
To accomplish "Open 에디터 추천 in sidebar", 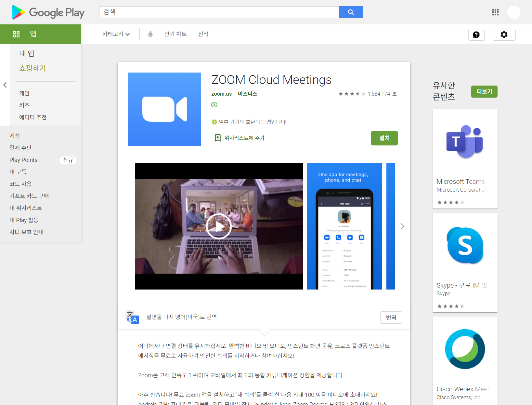I will point(33,117).
